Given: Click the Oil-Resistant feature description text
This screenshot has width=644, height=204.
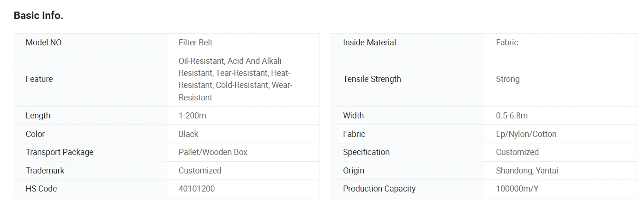Looking at the screenshot, I should (x=236, y=79).
